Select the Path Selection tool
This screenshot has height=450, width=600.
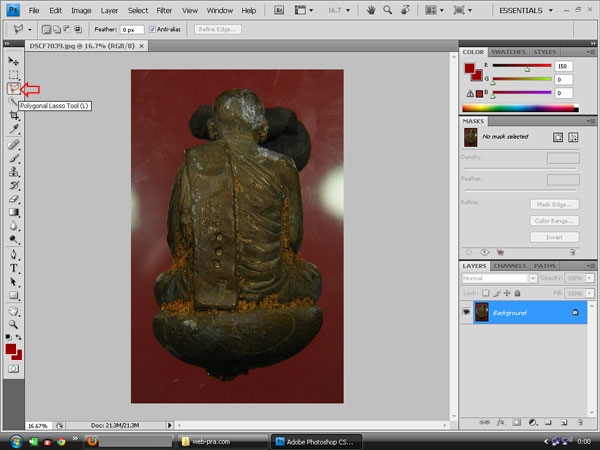[x=13, y=282]
